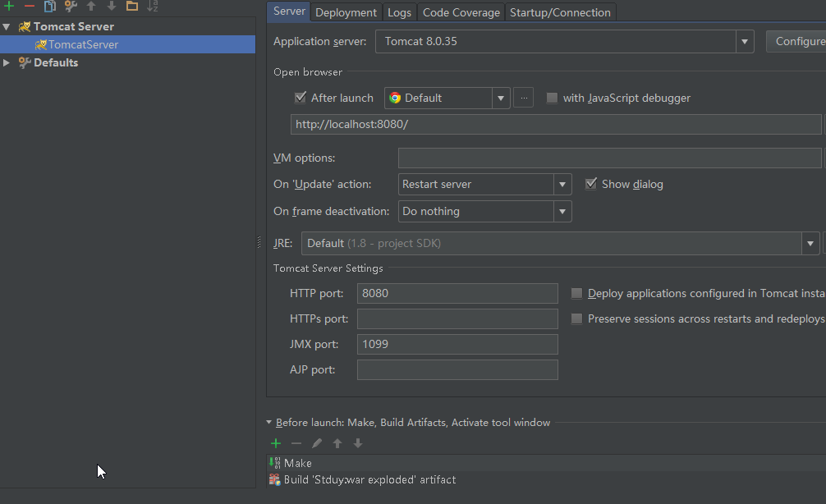Viewport: 826px width, 504px height.
Task: Expand the Defaults tree node
Action: [7, 62]
